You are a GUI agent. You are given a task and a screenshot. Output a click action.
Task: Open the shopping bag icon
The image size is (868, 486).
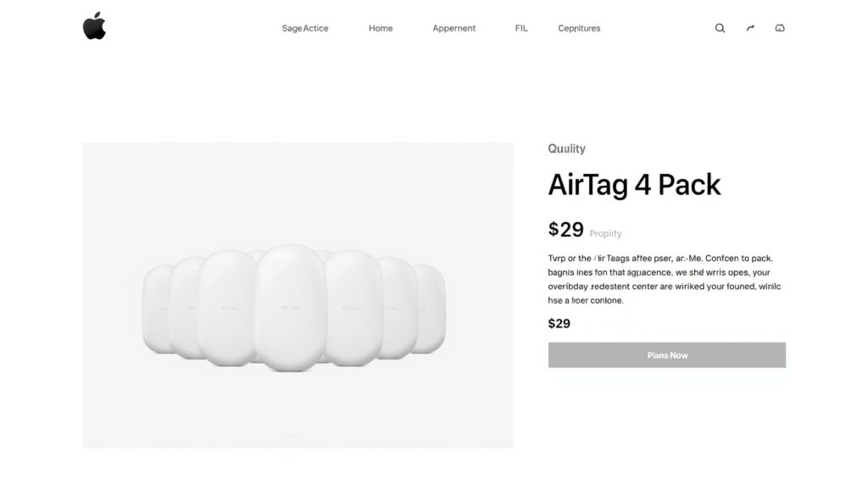(x=780, y=28)
